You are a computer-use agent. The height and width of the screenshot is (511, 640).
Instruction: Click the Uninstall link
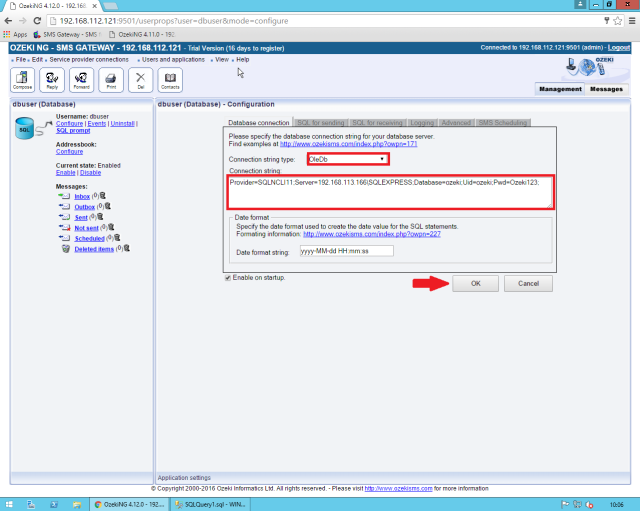tap(122, 123)
